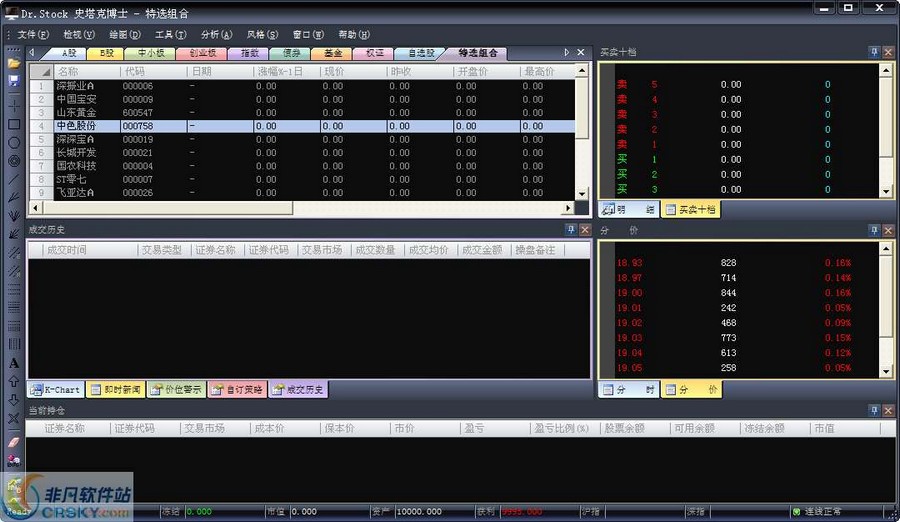Pin the 当前持仓 panel
This screenshot has width=900, height=522.
pyautogui.click(x=874, y=411)
